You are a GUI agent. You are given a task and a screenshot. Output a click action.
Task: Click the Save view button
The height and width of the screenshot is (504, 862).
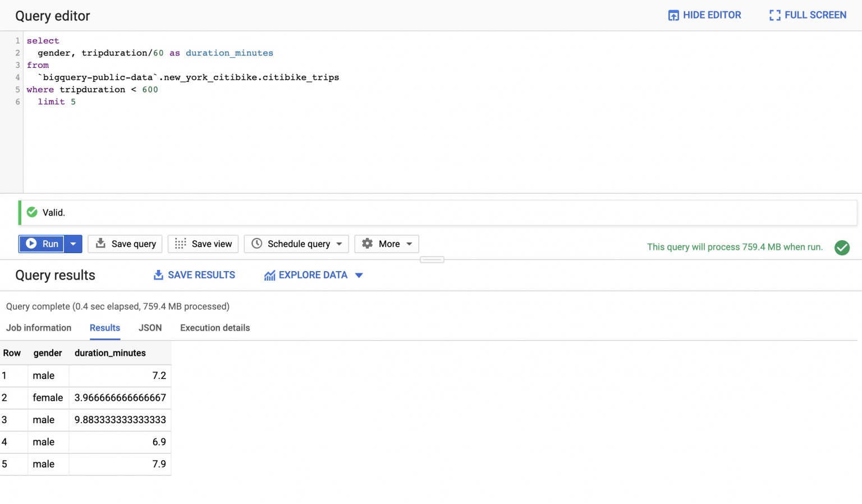[203, 244]
